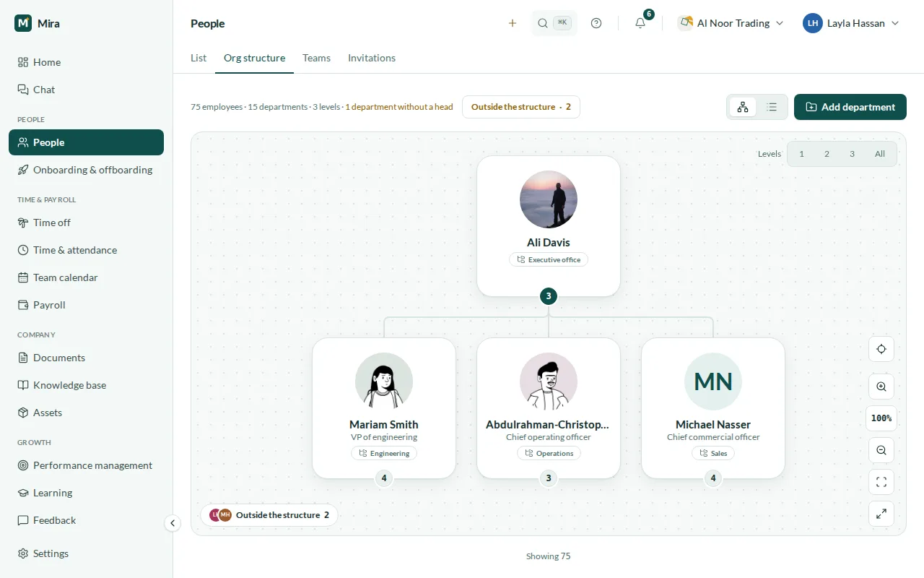Switch to the Teams tab

click(316, 58)
